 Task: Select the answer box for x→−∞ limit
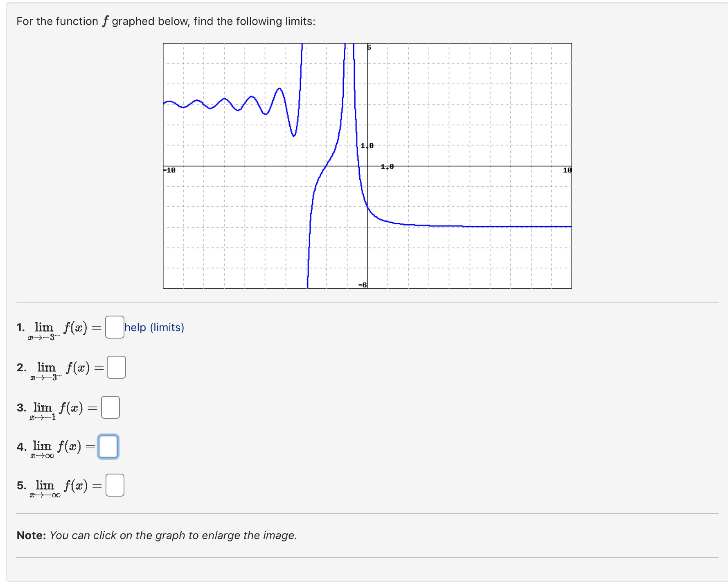coord(115,485)
